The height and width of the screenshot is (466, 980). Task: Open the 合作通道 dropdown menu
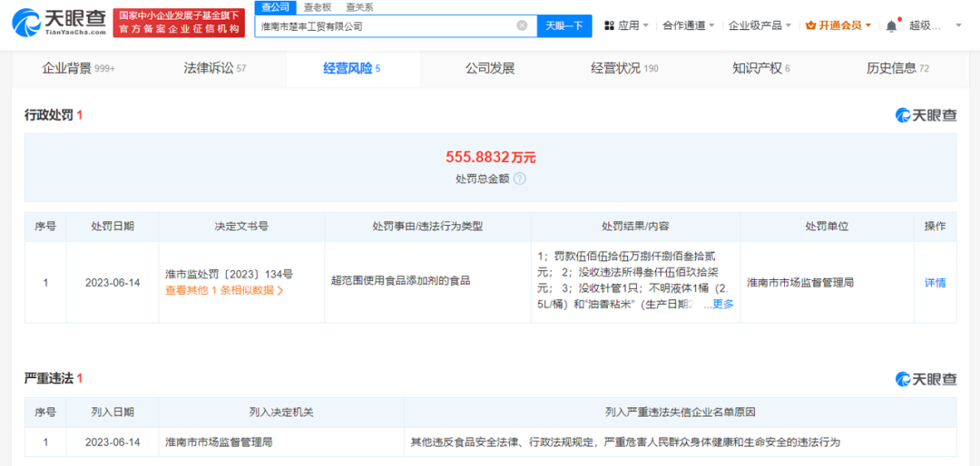(x=688, y=25)
